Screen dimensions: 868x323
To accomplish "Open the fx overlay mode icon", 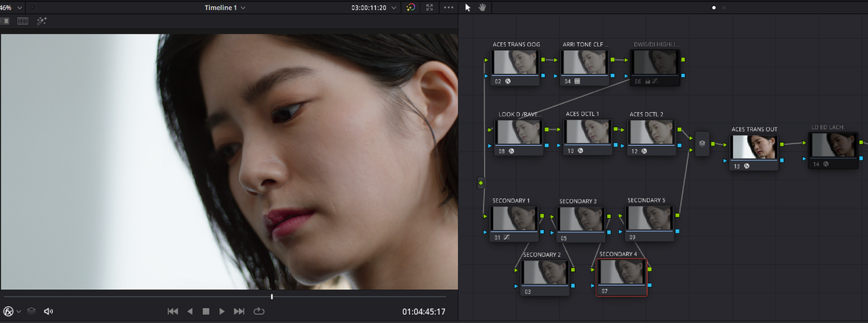I will [8, 311].
